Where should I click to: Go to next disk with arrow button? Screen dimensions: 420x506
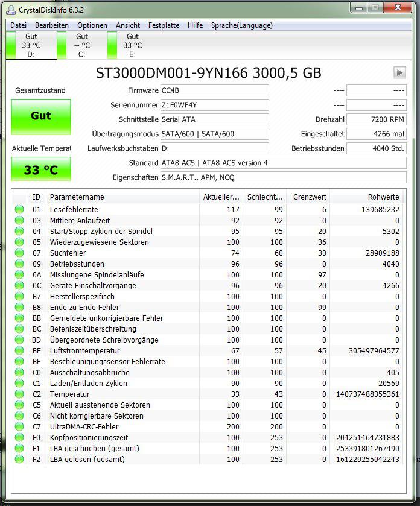point(399,72)
